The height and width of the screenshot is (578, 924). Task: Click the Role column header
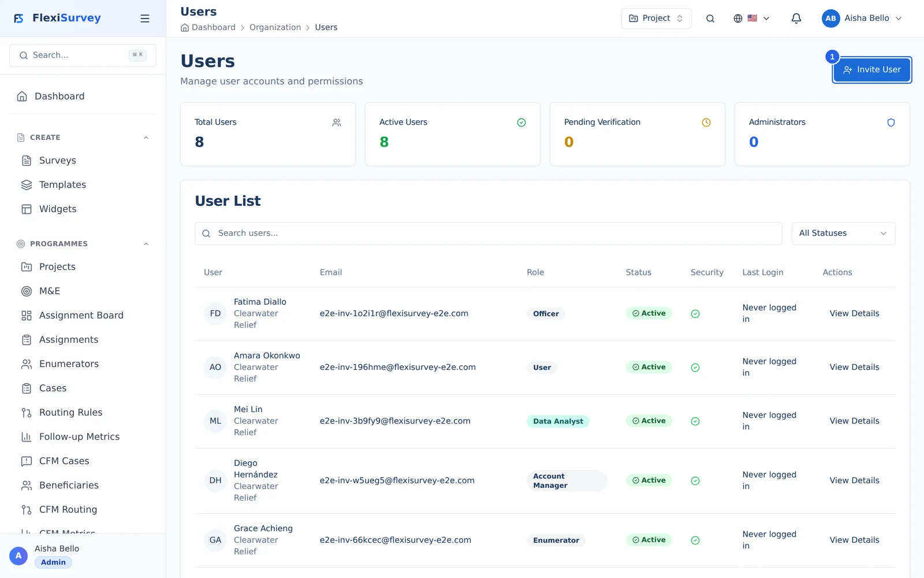(535, 273)
